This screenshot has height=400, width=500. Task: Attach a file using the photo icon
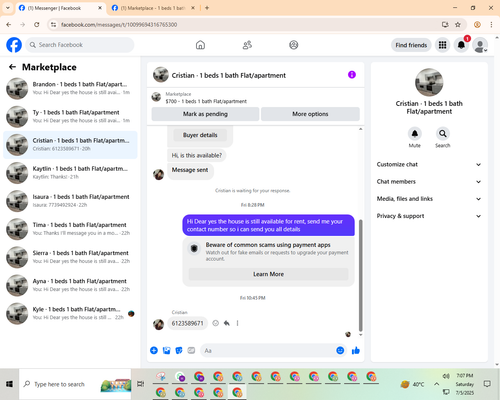[166, 350]
